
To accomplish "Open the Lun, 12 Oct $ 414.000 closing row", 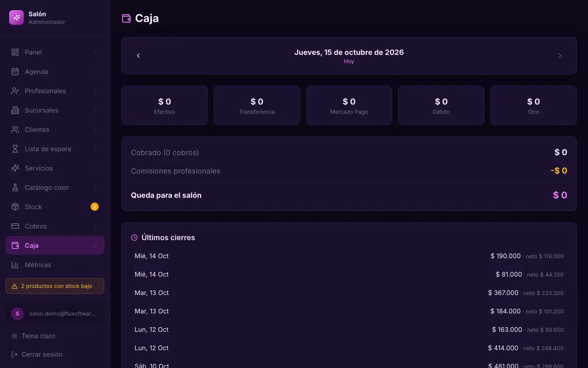I will click(x=349, y=348).
